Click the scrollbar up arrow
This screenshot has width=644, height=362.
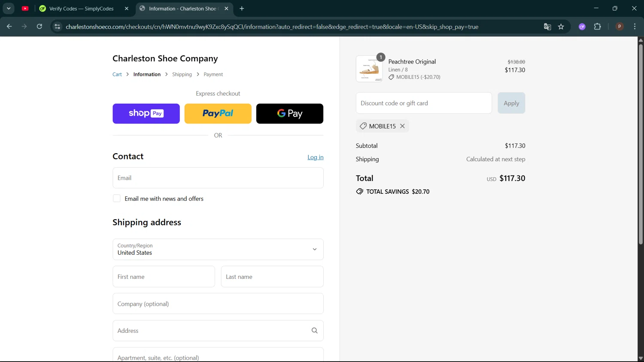(641, 40)
